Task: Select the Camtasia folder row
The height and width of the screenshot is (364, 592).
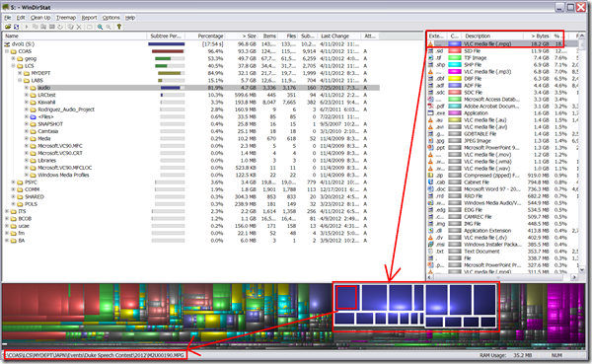Action: tap(191, 131)
